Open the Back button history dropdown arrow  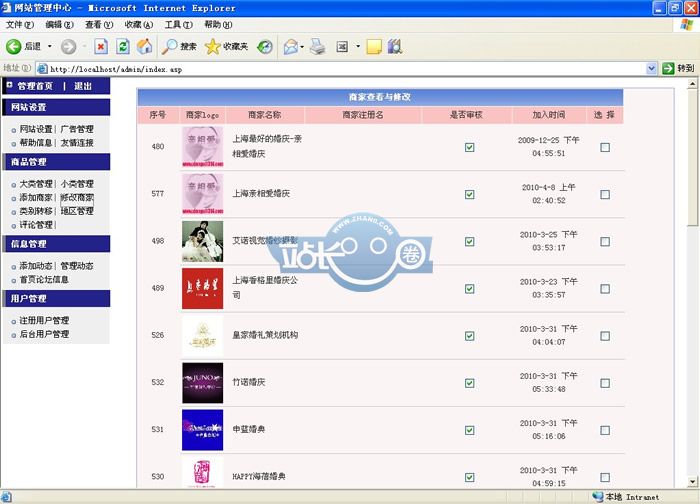[x=50, y=46]
